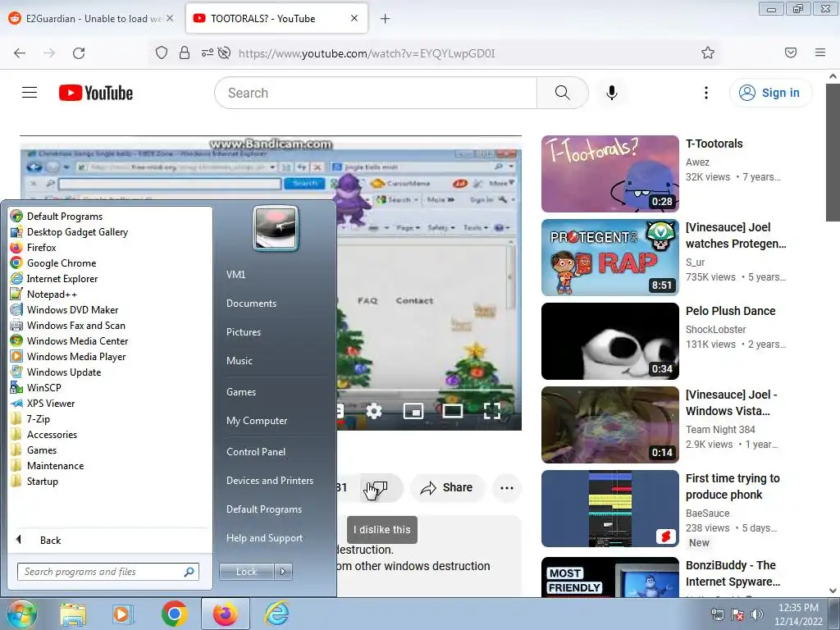The width and height of the screenshot is (840, 630).
Task: Click the volume speaker tray icon
Action: coord(757,614)
